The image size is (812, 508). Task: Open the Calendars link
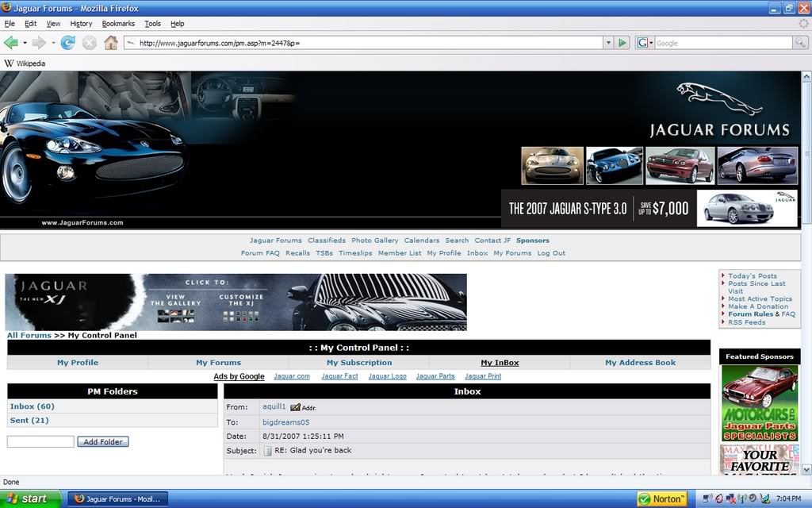pos(422,241)
